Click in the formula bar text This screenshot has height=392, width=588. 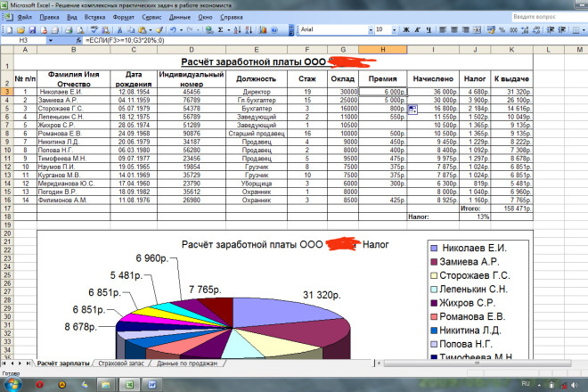[125, 40]
